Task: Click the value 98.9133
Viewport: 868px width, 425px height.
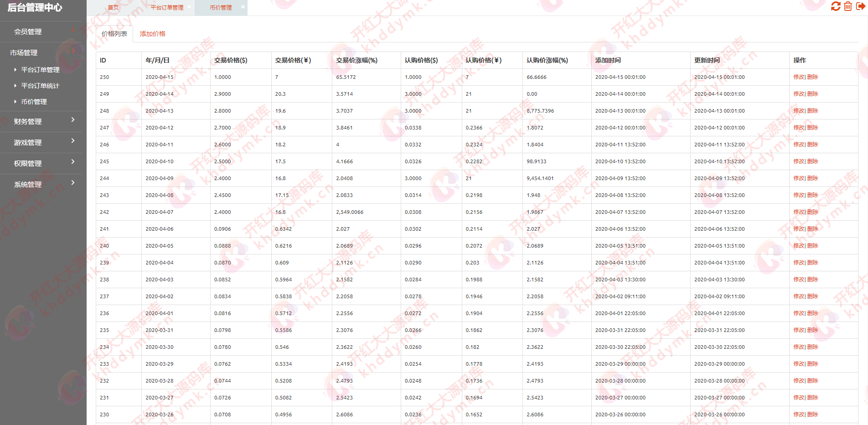Action: 537,161
